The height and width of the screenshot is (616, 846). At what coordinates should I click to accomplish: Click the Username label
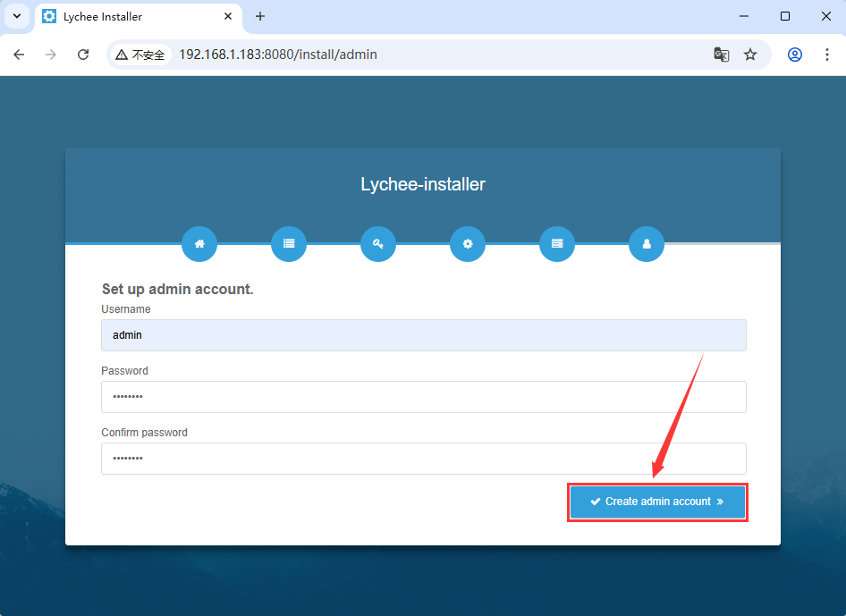coord(126,309)
